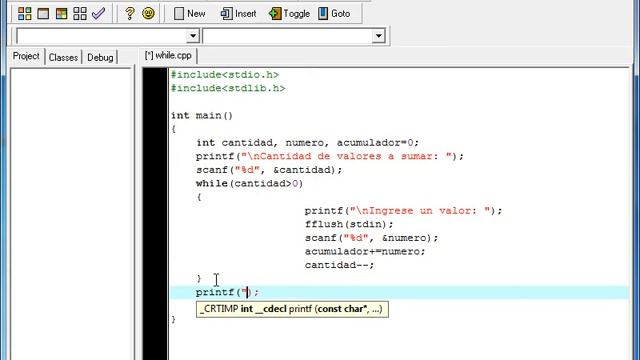
Task: Click the printf "Cantidad de valores a sumar" line
Action: 330,156
